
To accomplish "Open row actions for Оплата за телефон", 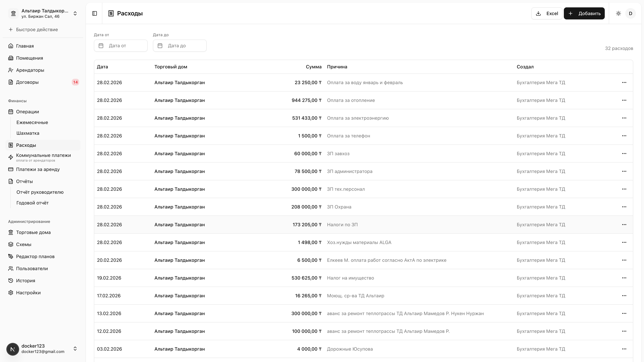I will click(x=624, y=136).
